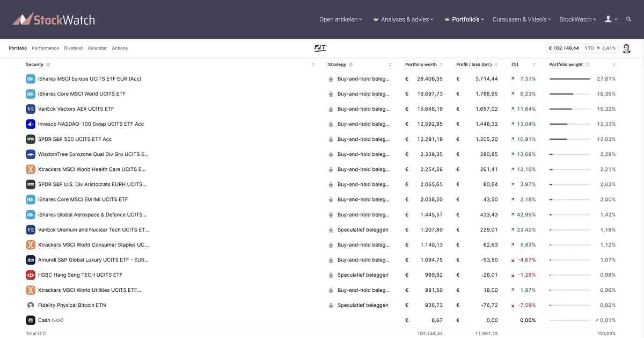Click the gear icon next to Strategy
This screenshot has height=338, width=644.
(351, 64)
